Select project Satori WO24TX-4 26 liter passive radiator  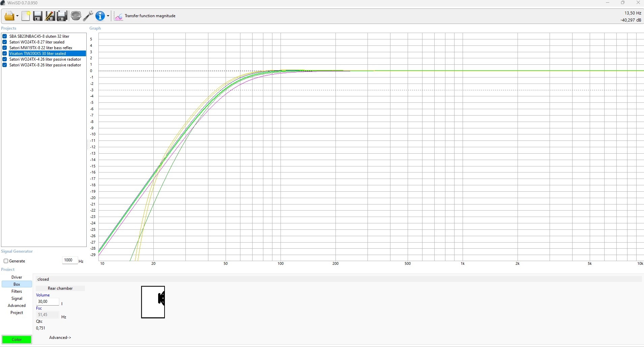(x=45, y=59)
